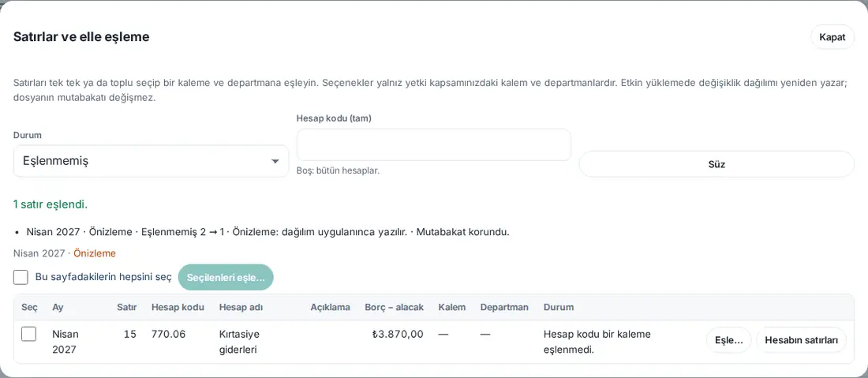This screenshot has width=868, height=378.
Task: Click the Satır column header
Action: (127, 307)
